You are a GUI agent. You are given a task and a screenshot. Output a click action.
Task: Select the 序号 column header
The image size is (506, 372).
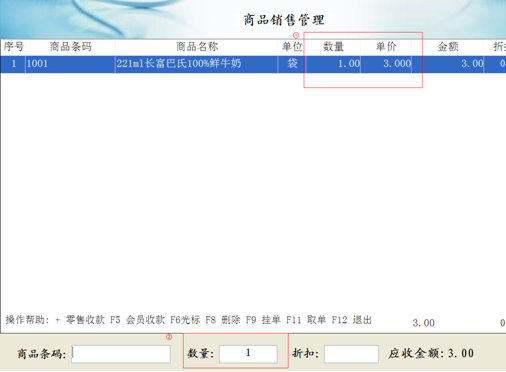pyautogui.click(x=13, y=47)
